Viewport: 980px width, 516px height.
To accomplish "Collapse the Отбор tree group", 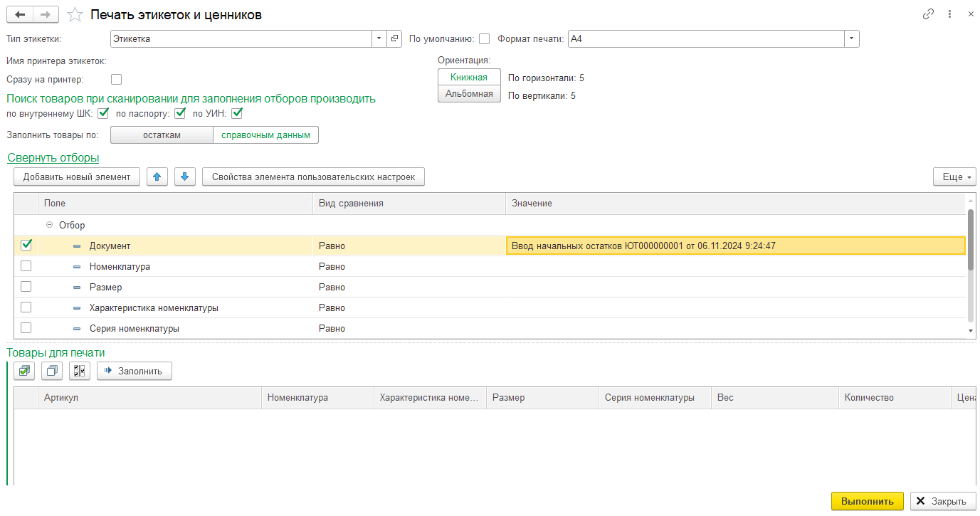I will pos(49,225).
